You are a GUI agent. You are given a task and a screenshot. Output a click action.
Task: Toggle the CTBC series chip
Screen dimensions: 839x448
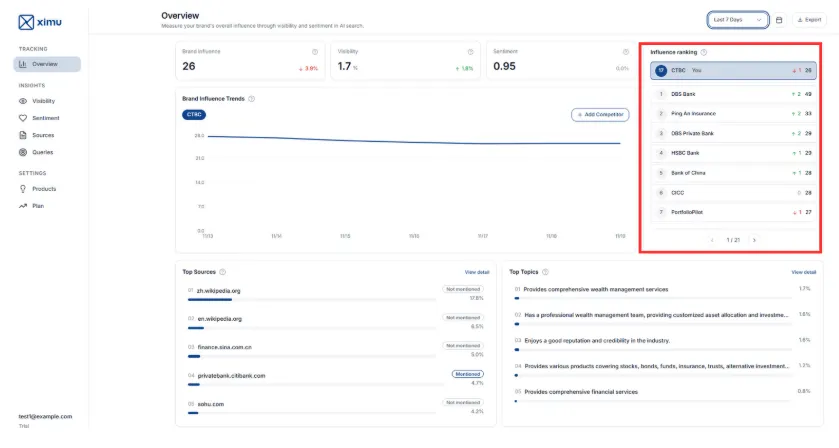194,115
